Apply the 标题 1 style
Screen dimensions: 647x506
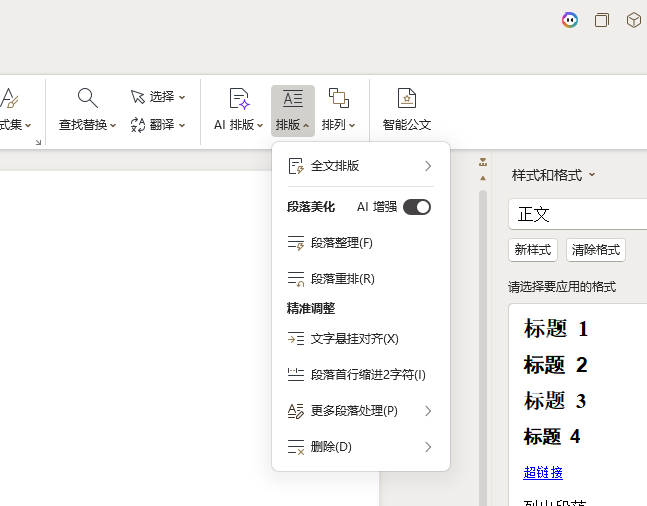pyautogui.click(x=556, y=329)
